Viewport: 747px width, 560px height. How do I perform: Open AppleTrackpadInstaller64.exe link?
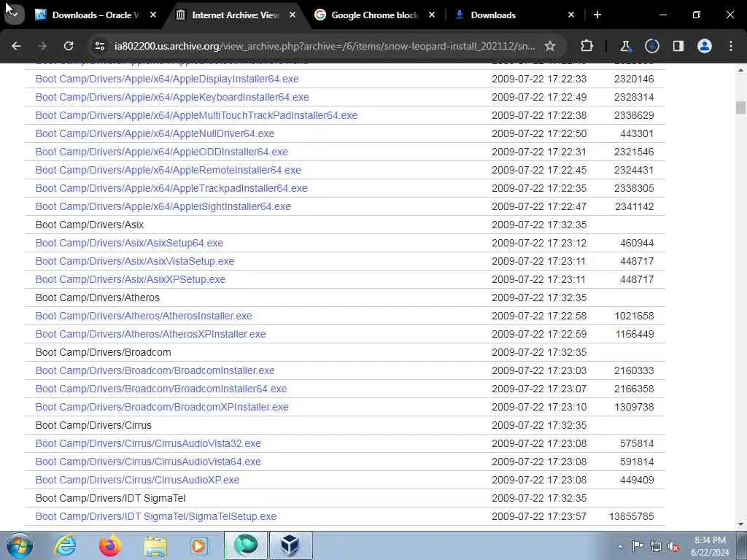tap(171, 188)
